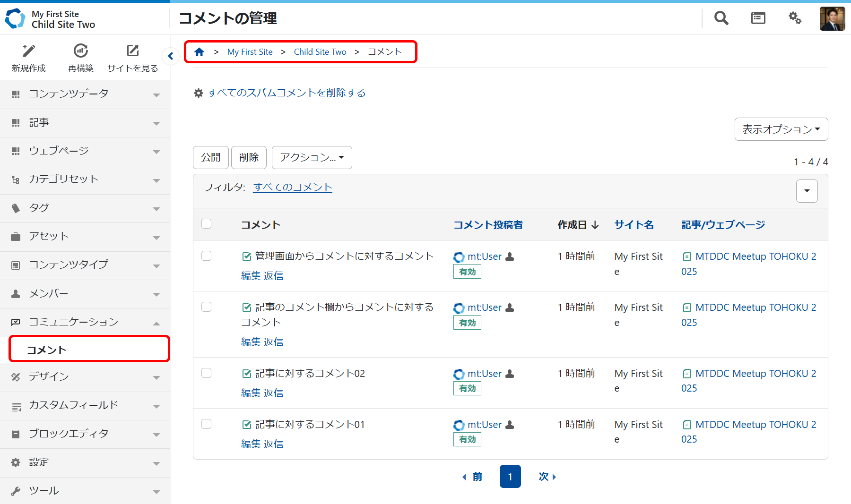
Task: Open the 表示オプション dropdown
Action: click(x=781, y=129)
